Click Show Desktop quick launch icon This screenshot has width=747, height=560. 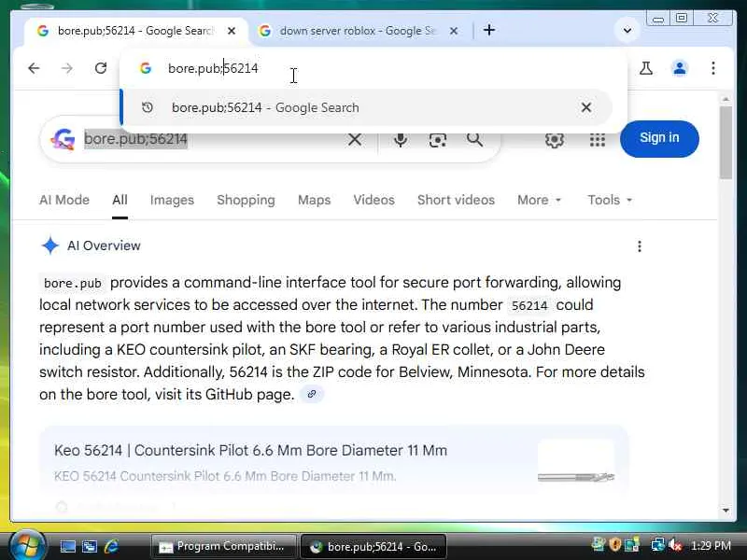click(x=67, y=547)
